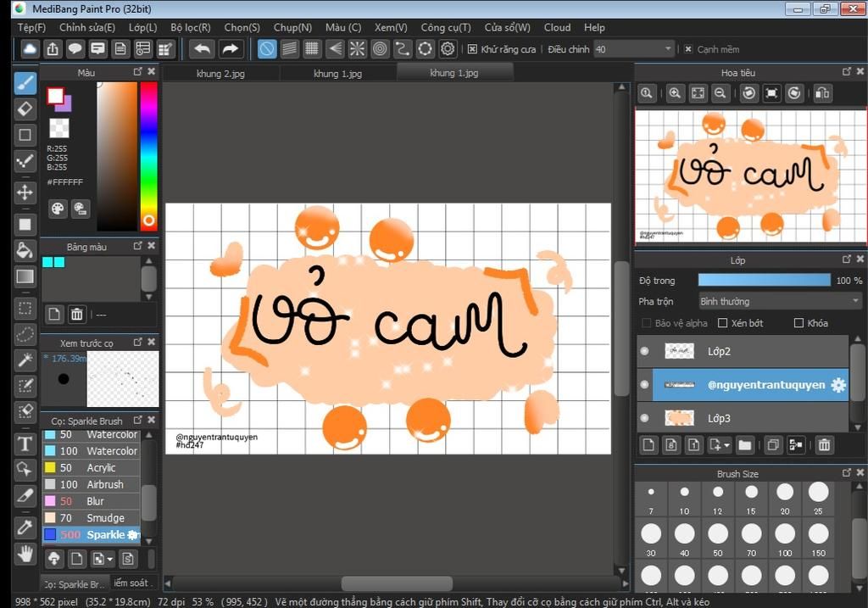Screen dimensions: 868x608
Task: Toggle Khử răng cưa checkbox
Action: click(472, 49)
